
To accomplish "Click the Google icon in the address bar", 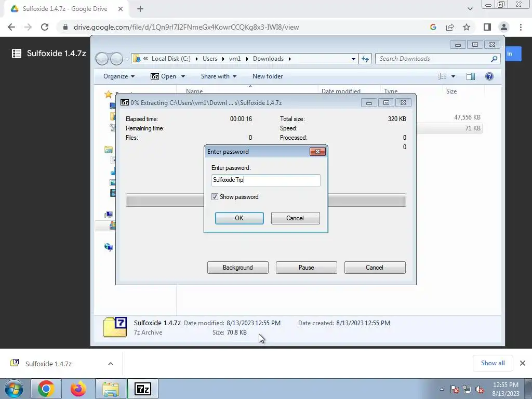I will pos(433,27).
